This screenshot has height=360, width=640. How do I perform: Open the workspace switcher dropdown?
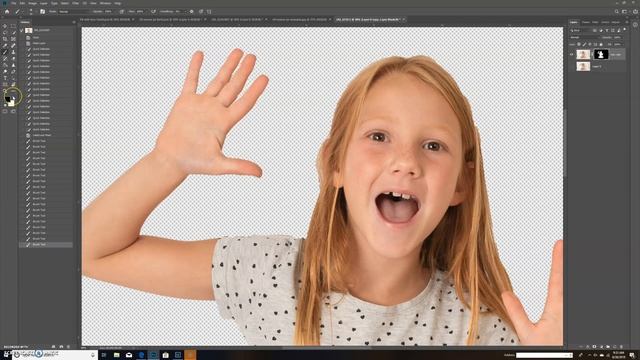(x=624, y=11)
